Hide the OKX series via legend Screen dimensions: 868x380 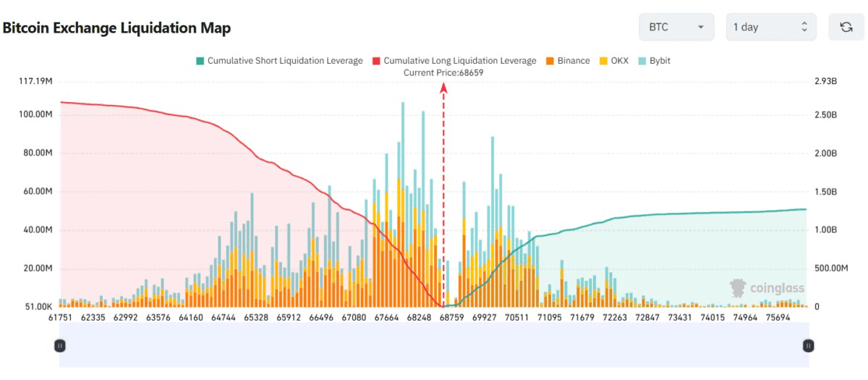pos(619,61)
